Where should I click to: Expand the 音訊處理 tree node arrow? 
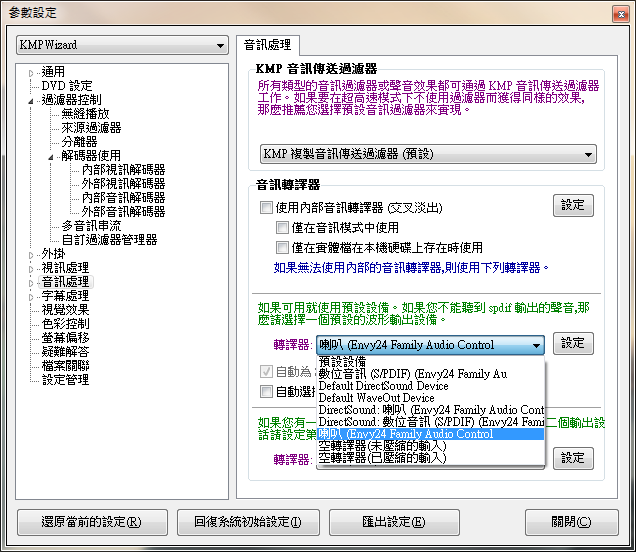coord(31,283)
